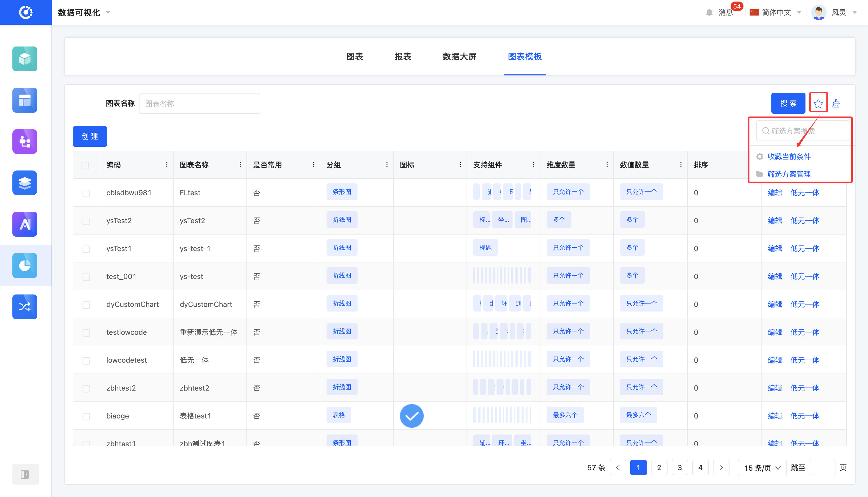Screen dimensions: 868x497
Task: Select the biaoge row checkbox
Action: point(86,416)
